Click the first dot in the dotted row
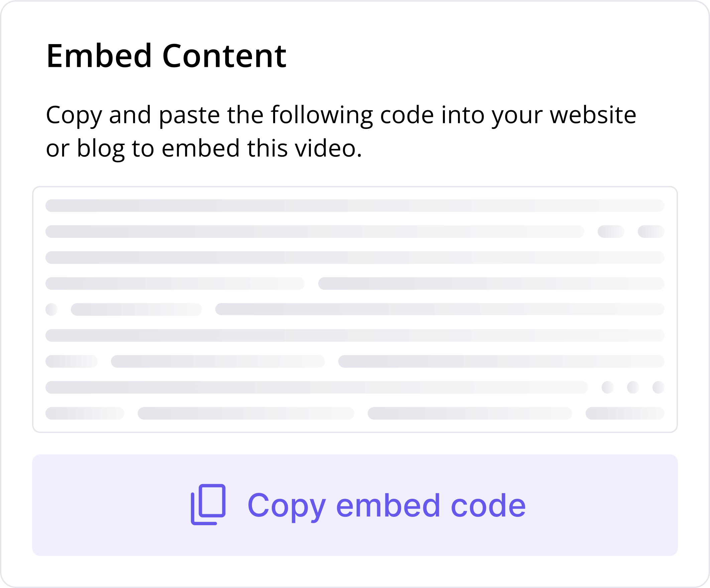 608,387
